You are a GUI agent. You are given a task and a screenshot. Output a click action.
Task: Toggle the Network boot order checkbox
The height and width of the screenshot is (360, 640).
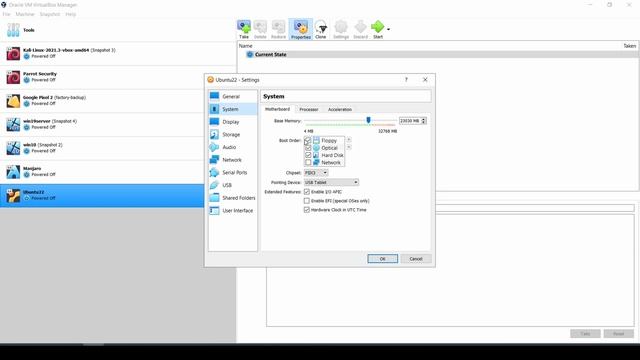[x=308, y=163]
